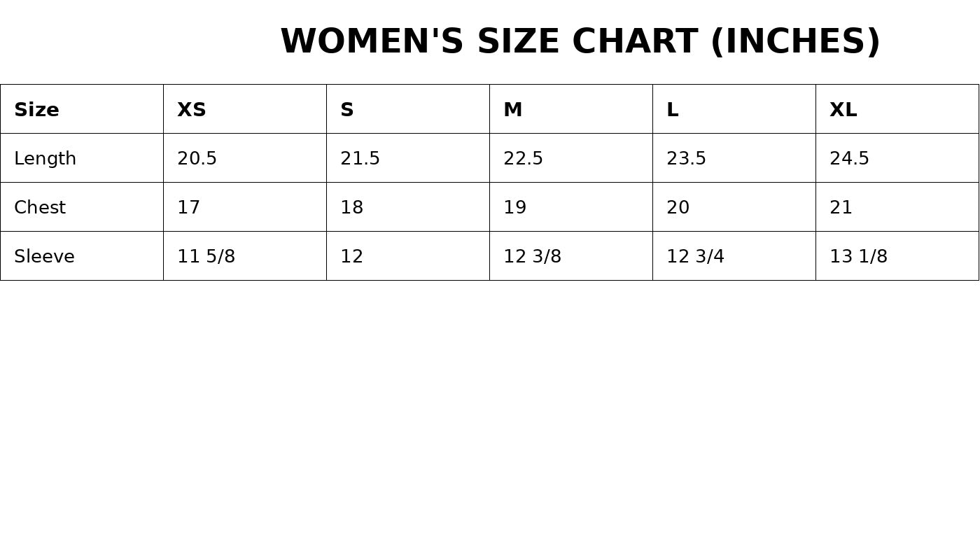Image resolution: width=980 pixels, height=560 pixels.
Task: Click the XS column header
Action: click(x=192, y=110)
